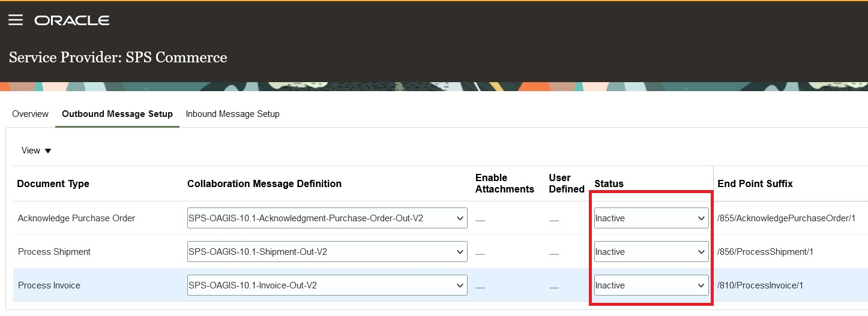Click the Service Provider: SPS Commerce heading
Screen dimensions: 868x316
click(118, 58)
